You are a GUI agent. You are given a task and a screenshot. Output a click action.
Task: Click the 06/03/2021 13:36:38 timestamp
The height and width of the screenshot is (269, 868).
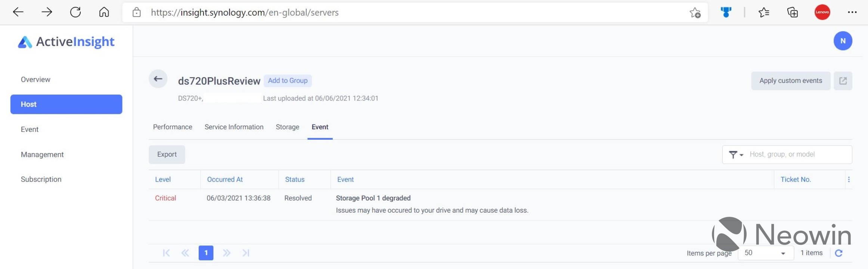(x=238, y=198)
